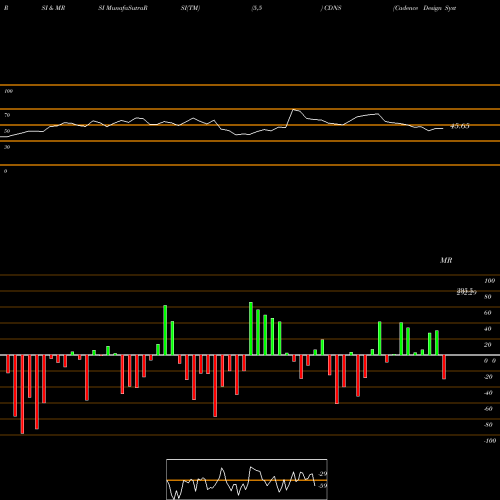Screen dimensions: 500x500
Task: Click the RSI peak on the white line
Action: (294, 109)
